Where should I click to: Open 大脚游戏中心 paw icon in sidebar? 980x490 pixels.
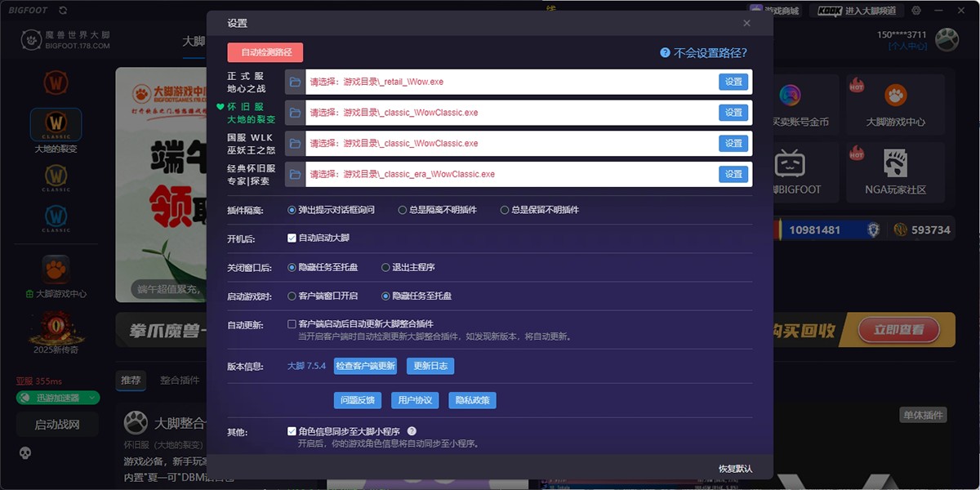(55, 269)
